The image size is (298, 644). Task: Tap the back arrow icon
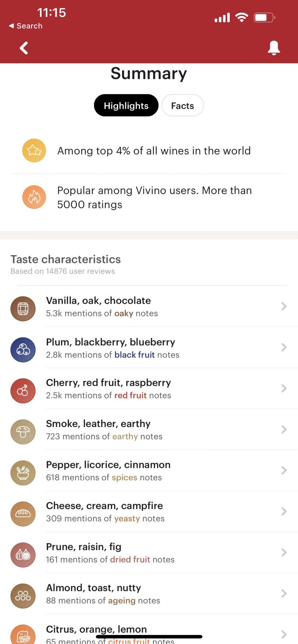click(24, 48)
